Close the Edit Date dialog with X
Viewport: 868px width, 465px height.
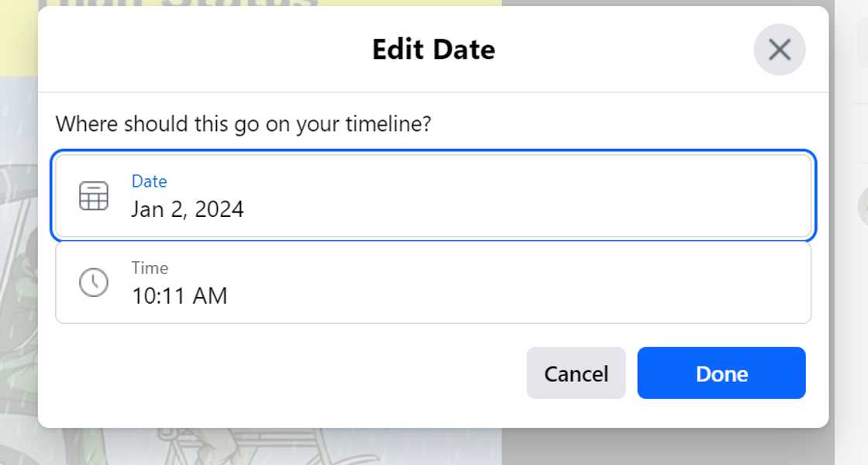[779, 50]
